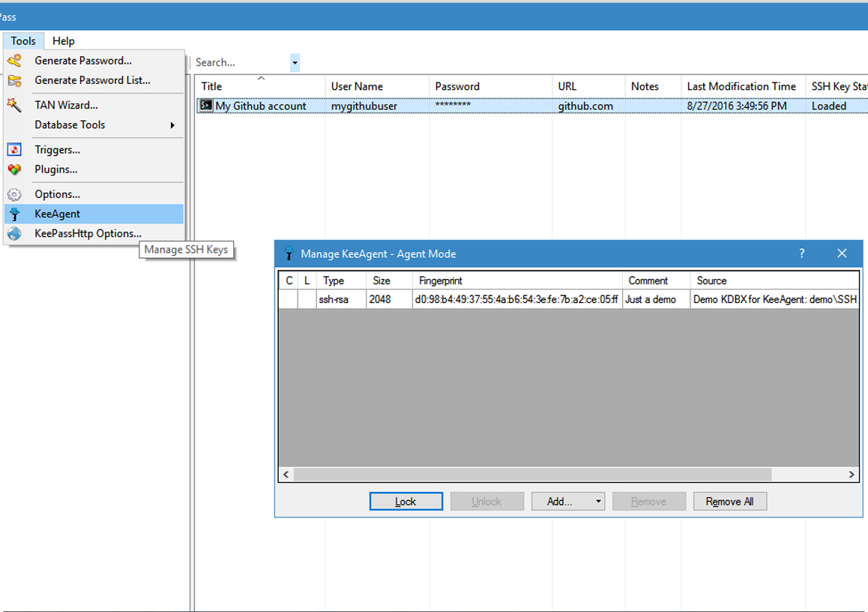
Task: Toggle the Confirm column checkbox for ssh-rsa key
Action: point(288,298)
